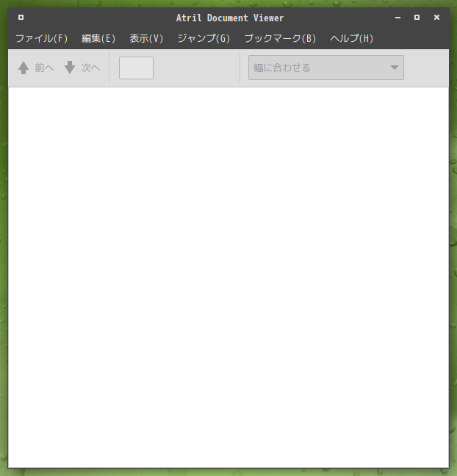457x476 pixels.
Task: Open the ヘルプ(H) menu
Action: pos(351,38)
